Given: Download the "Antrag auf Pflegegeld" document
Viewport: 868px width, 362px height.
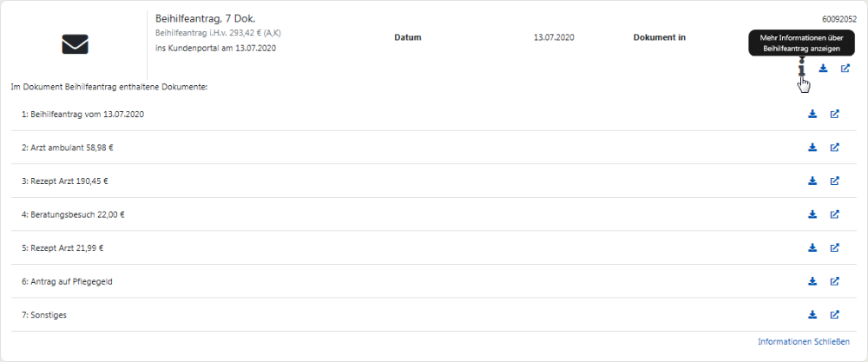Looking at the screenshot, I should [x=812, y=281].
